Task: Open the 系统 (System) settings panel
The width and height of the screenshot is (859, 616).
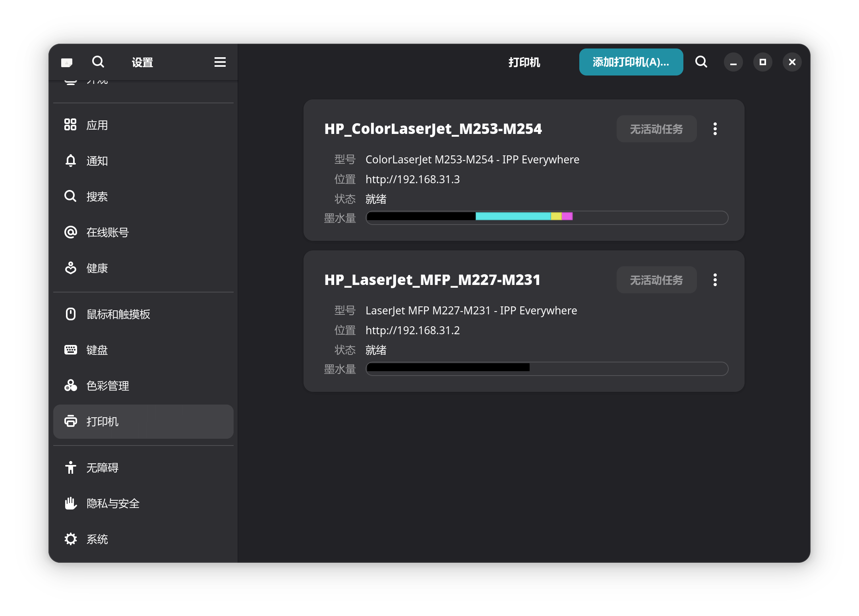Action: (x=143, y=539)
